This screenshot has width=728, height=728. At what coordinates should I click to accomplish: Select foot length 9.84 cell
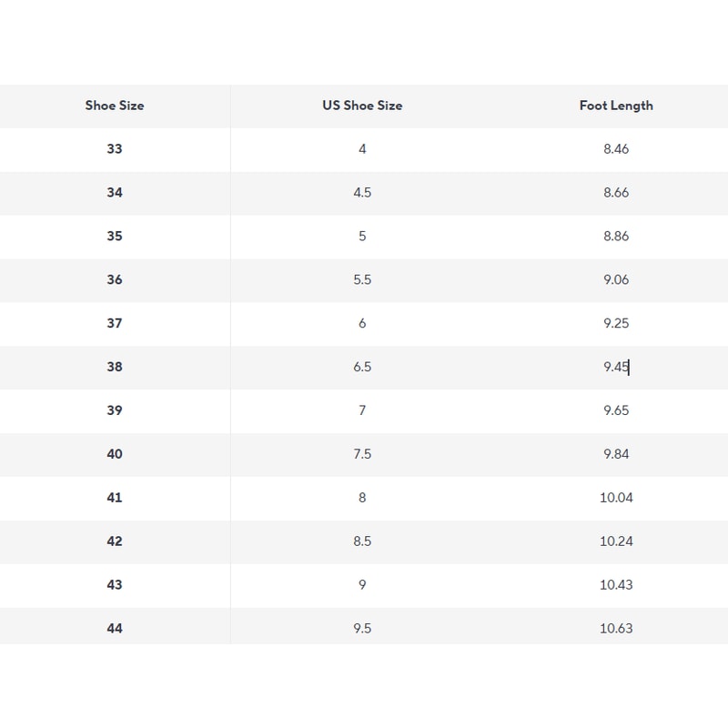click(x=616, y=454)
